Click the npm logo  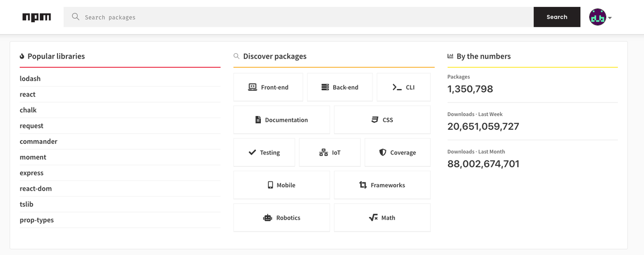pyautogui.click(x=36, y=17)
